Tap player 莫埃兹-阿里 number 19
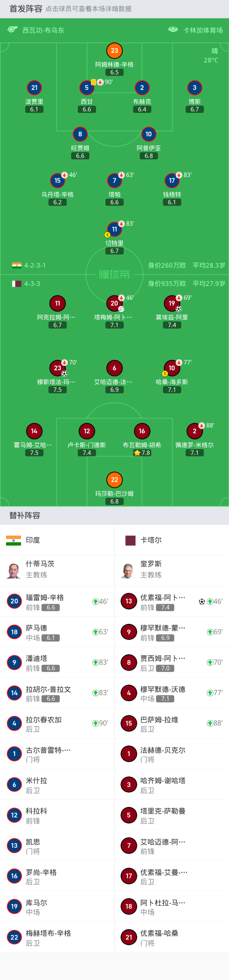 click(171, 303)
